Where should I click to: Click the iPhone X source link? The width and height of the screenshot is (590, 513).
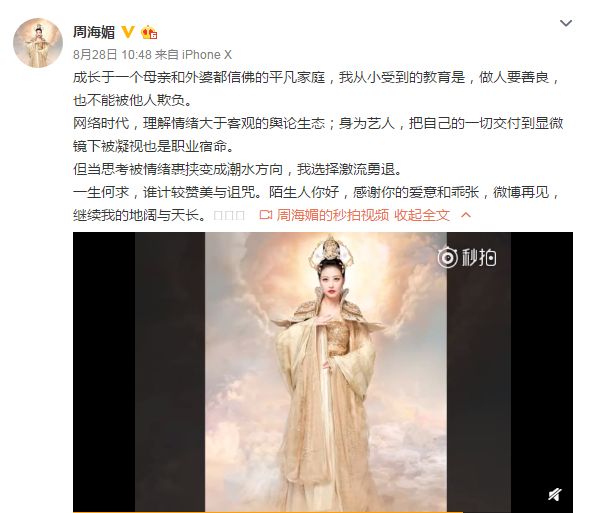point(207,55)
